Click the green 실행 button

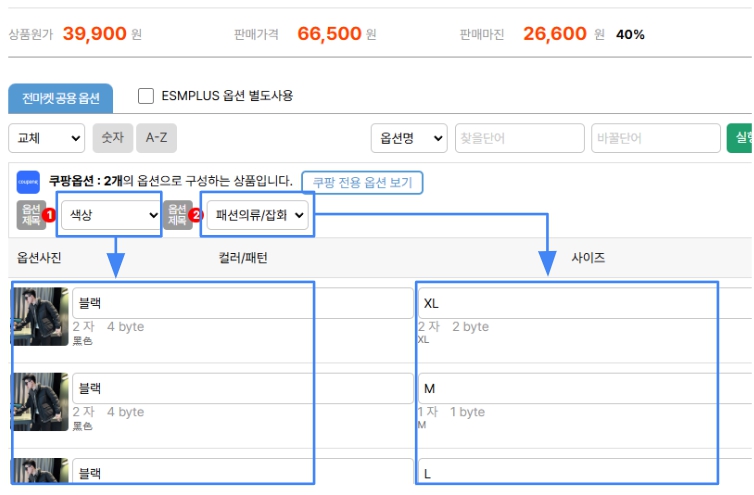[740, 138]
